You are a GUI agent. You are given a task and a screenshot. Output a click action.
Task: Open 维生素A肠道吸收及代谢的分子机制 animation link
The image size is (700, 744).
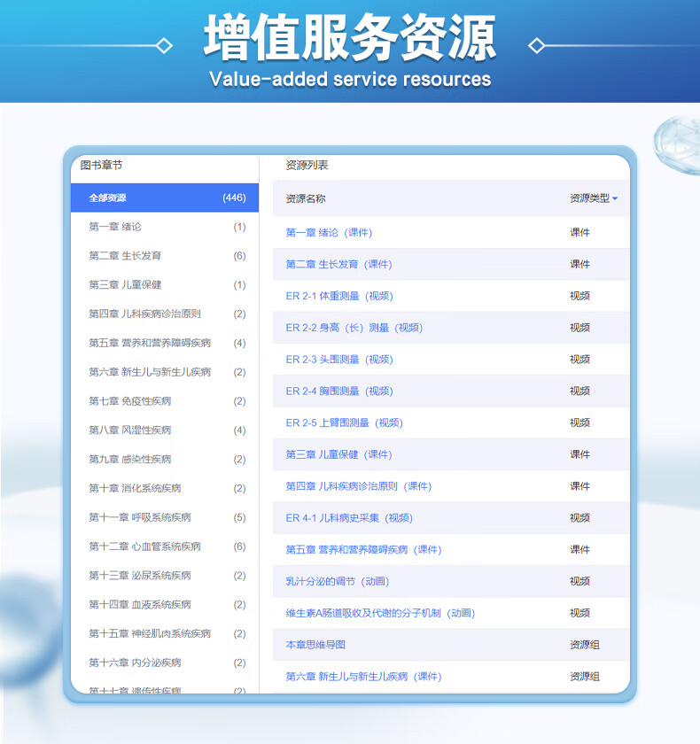[x=380, y=613]
